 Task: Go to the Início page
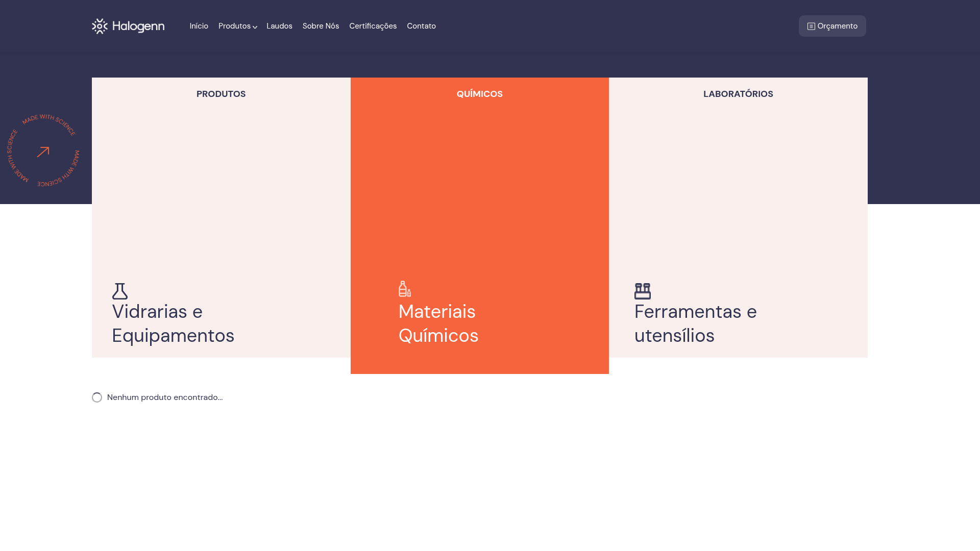coord(199,26)
